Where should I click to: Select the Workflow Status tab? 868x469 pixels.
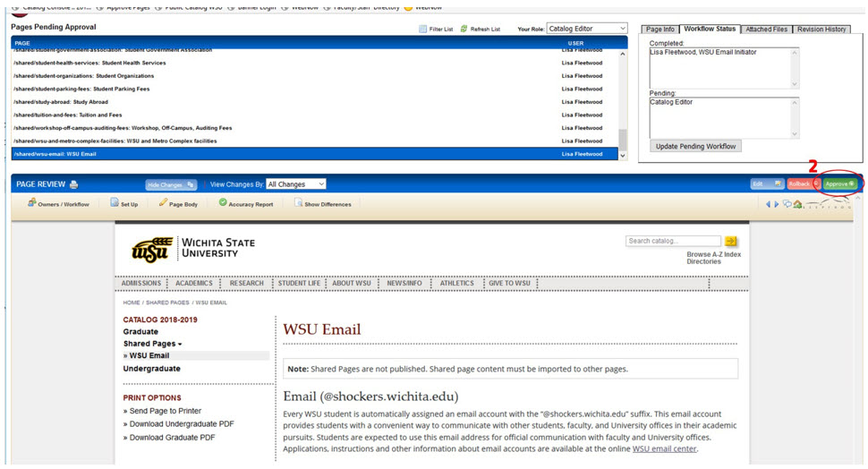pos(709,29)
